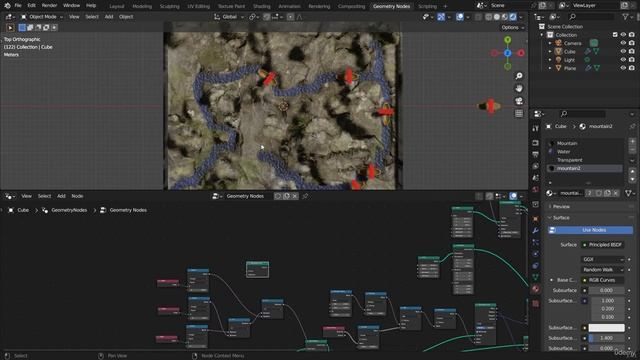Select material preview shading mode
640x360 pixels.
coord(505,17)
